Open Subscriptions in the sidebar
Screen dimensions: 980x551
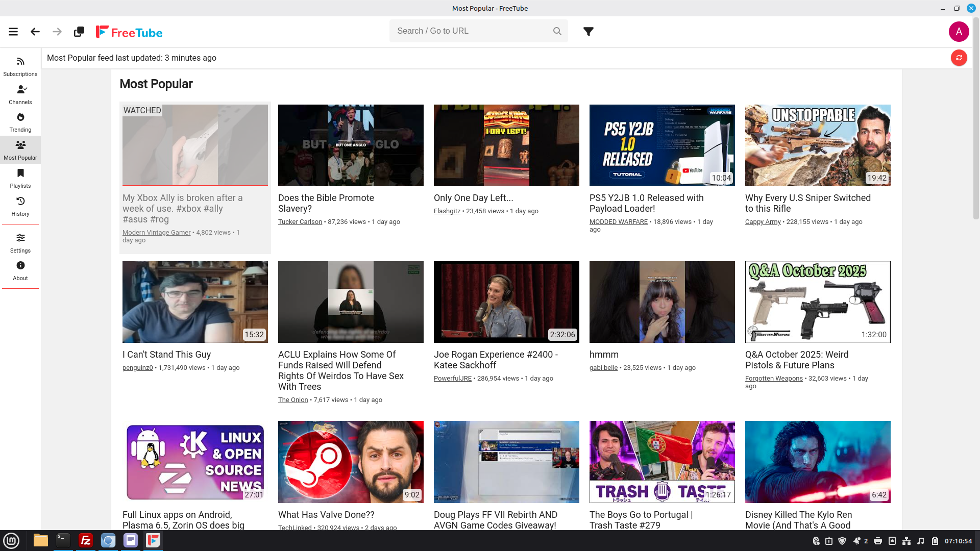coord(20,66)
